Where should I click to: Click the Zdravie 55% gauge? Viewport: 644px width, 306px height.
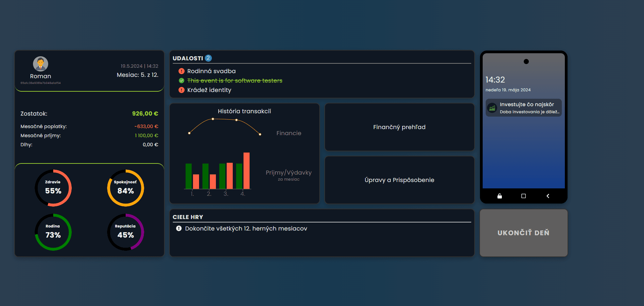[53, 188]
